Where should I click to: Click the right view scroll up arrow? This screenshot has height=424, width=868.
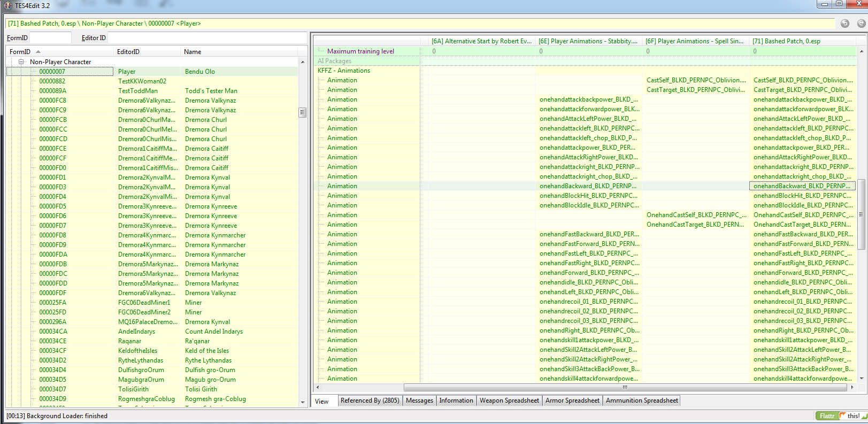(861, 51)
